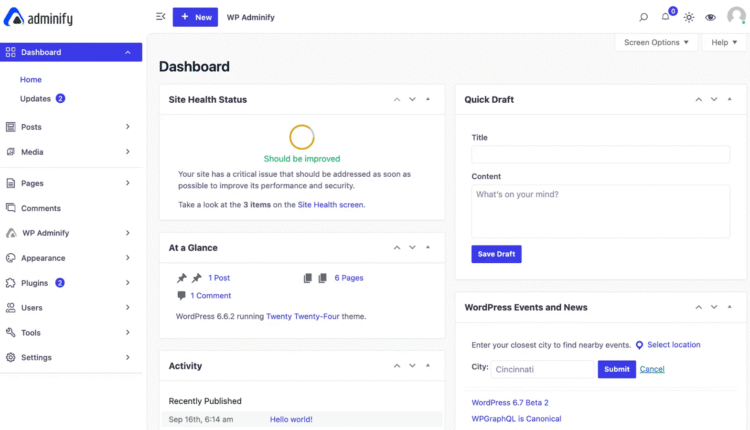Click the Adminify logo
Image resolution: width=750 pixels, height=430 pixels.
tap(38, 18)
